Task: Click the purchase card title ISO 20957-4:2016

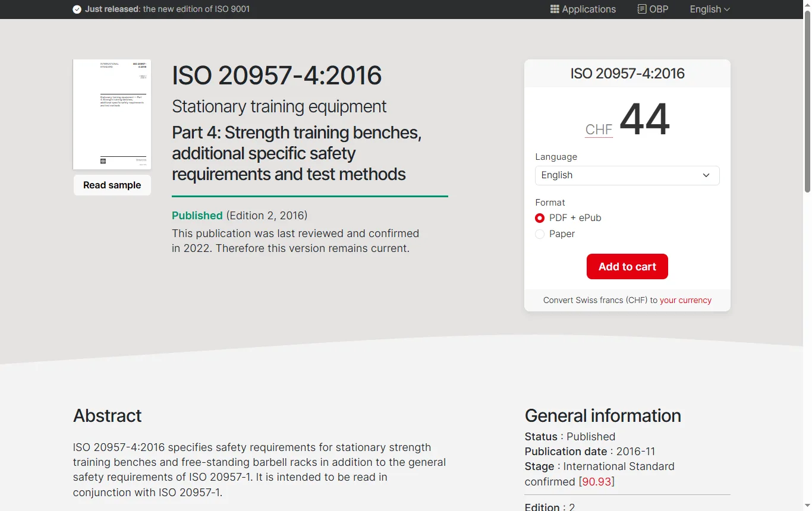Action: click(x=627, y=74)
